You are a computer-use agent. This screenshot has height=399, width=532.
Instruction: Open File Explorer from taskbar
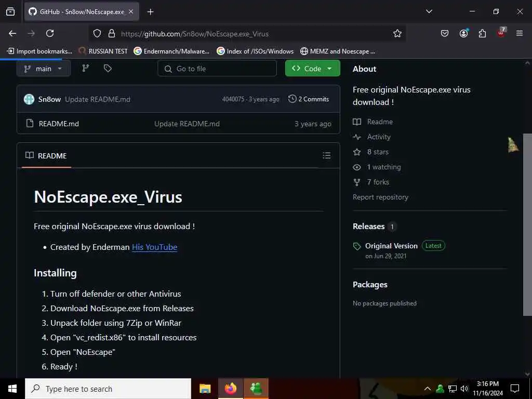point(205,389)
